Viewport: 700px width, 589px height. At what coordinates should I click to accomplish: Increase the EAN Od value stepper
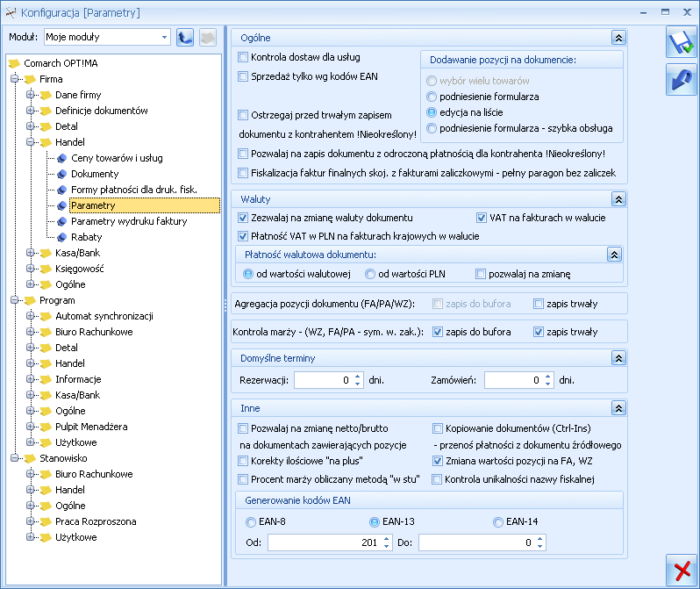point(387,539)
